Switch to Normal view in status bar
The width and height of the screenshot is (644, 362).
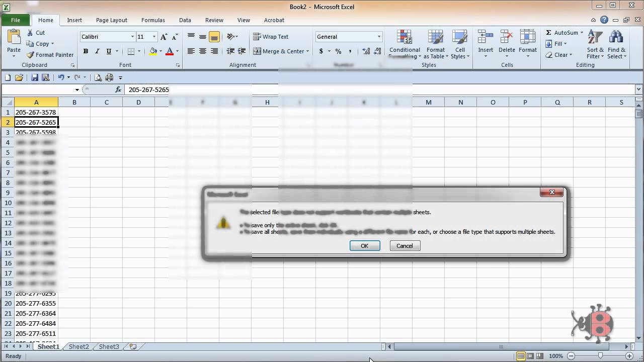(521, 356)
